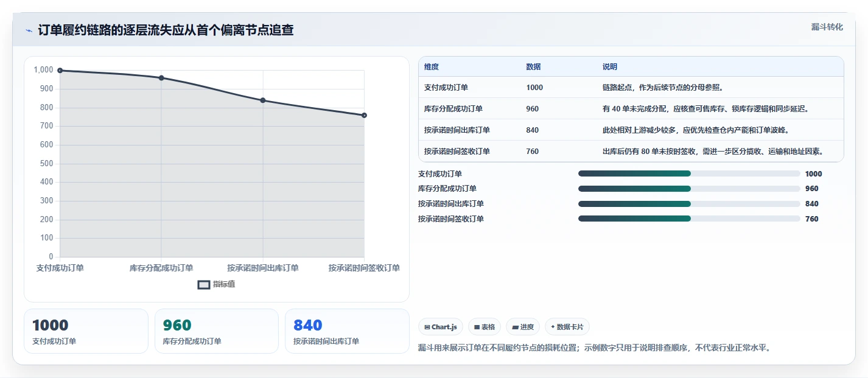Toggle the 指标值 chart legend
This screenshot has height=378, width=868.
(x=216, y=284)
